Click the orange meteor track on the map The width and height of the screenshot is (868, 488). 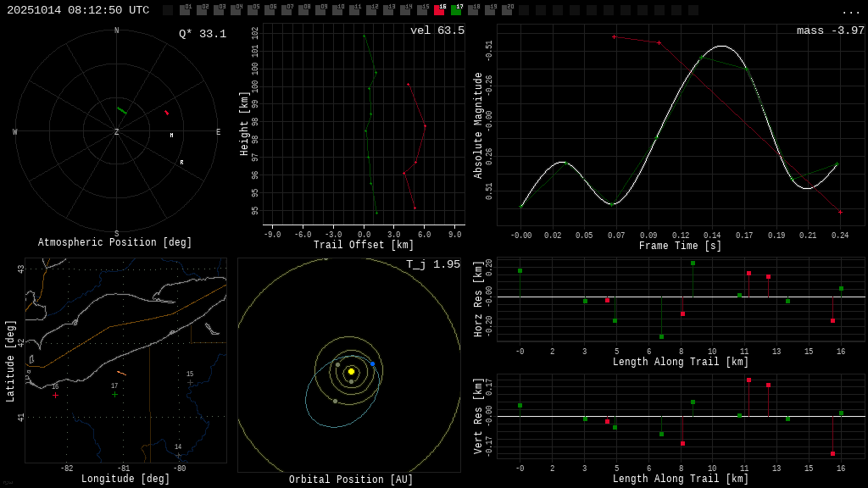click(x=121, y=373)
